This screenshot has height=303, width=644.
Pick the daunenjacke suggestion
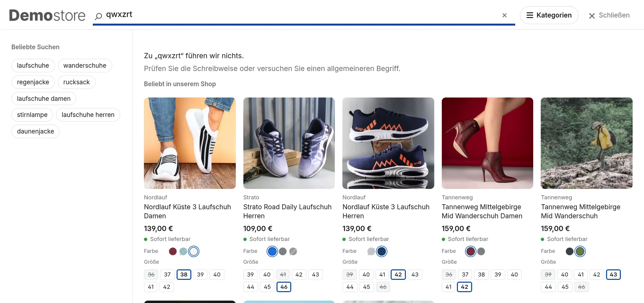(x=36, y=131)
